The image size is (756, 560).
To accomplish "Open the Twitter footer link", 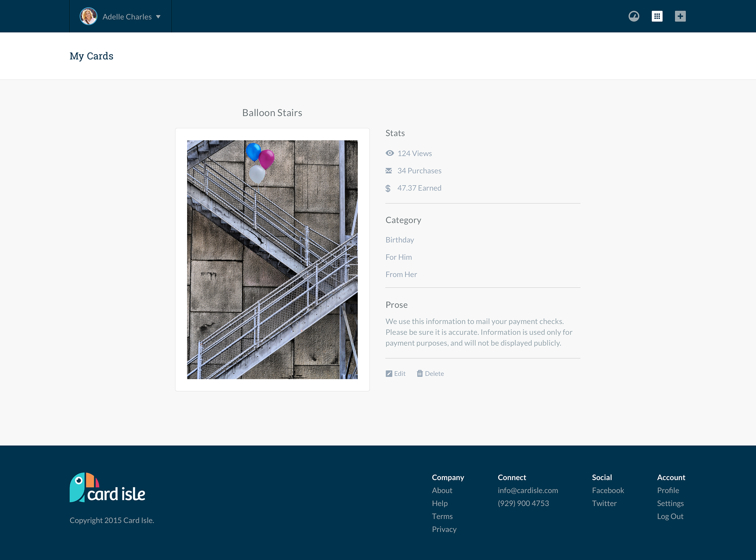I will click(604, 503).
